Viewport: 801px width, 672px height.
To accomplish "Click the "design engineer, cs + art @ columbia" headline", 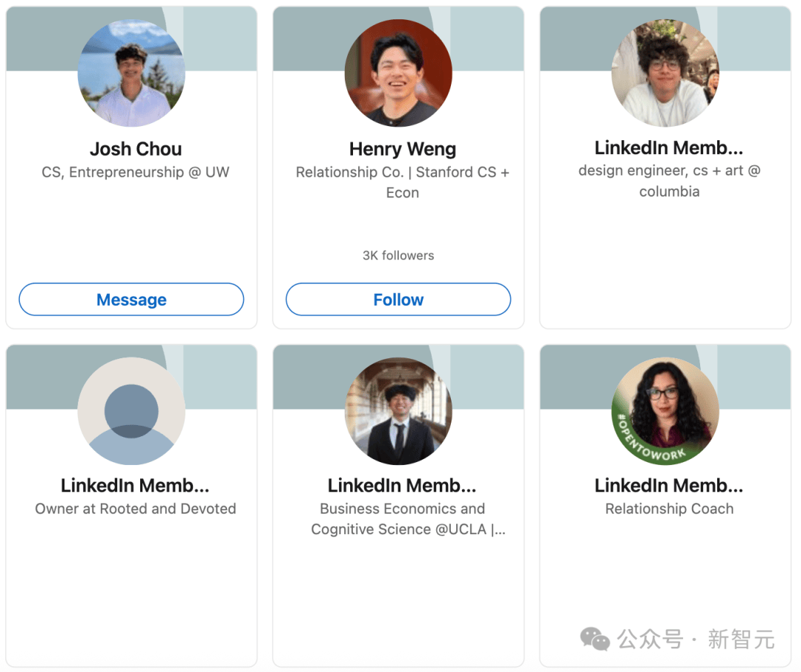I will click(669, 181).
